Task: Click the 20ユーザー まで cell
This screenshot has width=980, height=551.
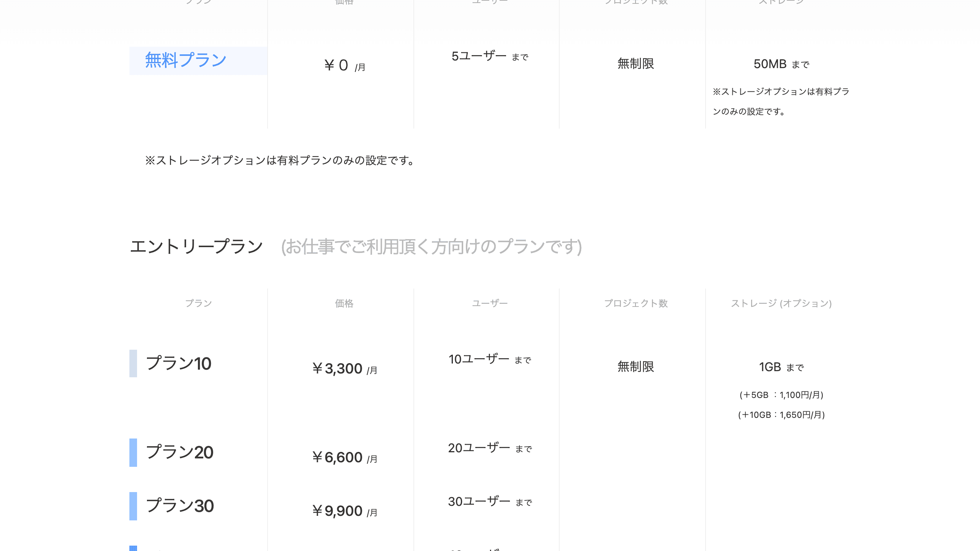Action: pyautogui.click(x=490, y=448)
